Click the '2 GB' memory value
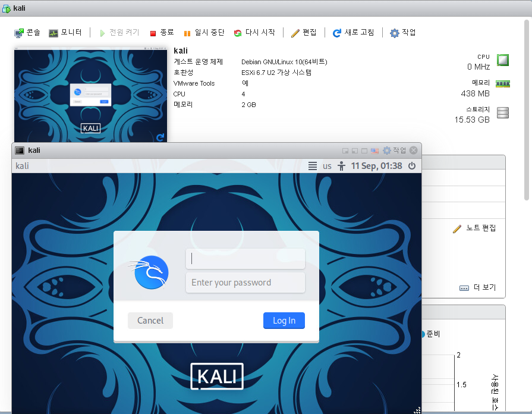 248,105
